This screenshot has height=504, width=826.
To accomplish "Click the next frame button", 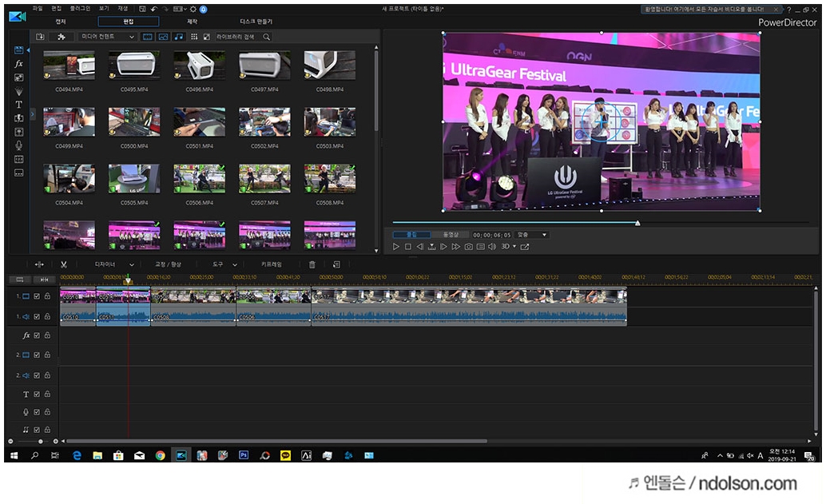I will [x=443, y=247].
